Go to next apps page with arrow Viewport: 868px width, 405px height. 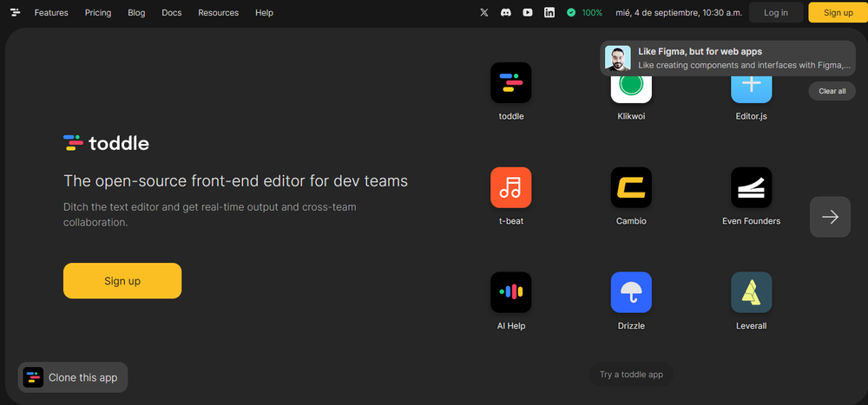click(x=830, y=217)
